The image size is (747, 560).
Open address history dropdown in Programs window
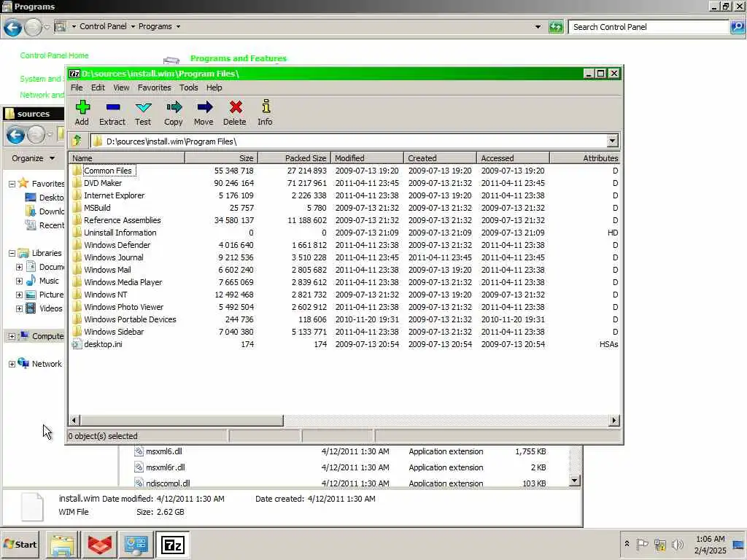coord(538,27)
